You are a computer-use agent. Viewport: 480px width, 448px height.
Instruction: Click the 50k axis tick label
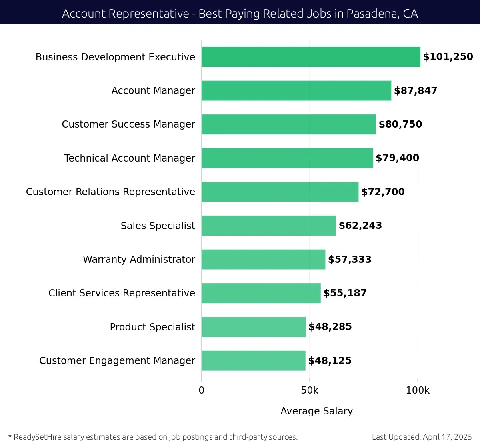click(x=310, y=390)
